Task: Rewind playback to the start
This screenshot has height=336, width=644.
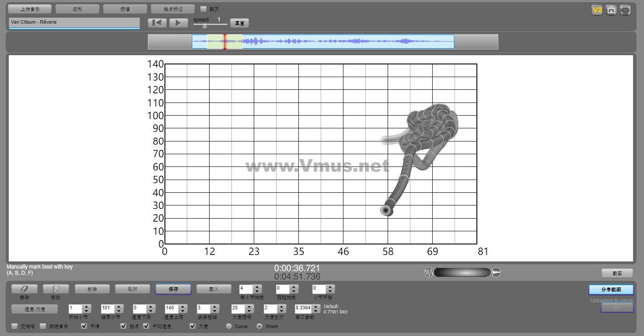Action: click(x=157, y=23)
